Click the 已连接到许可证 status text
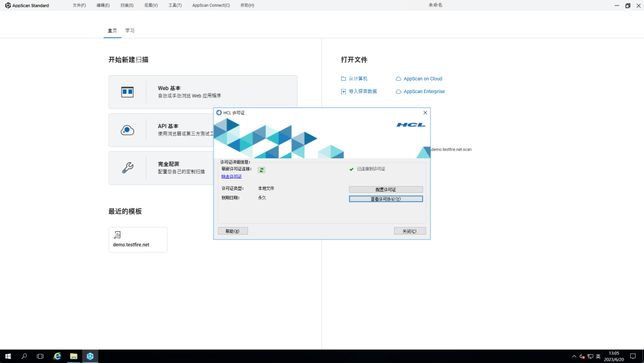Screen dimensions: 644x363 pyautogui.click(x=371, y=169)
